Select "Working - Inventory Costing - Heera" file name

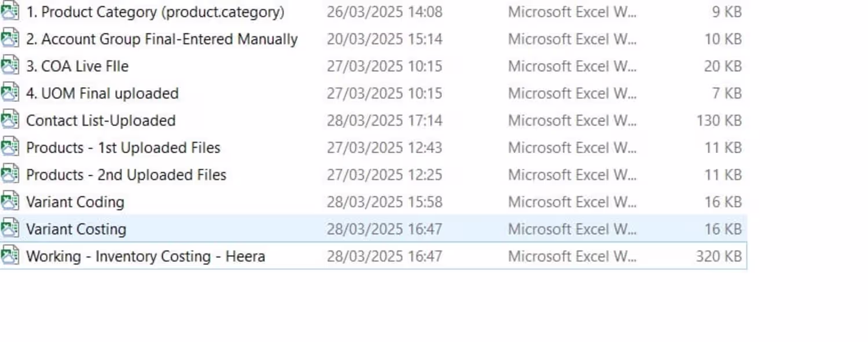145,257
